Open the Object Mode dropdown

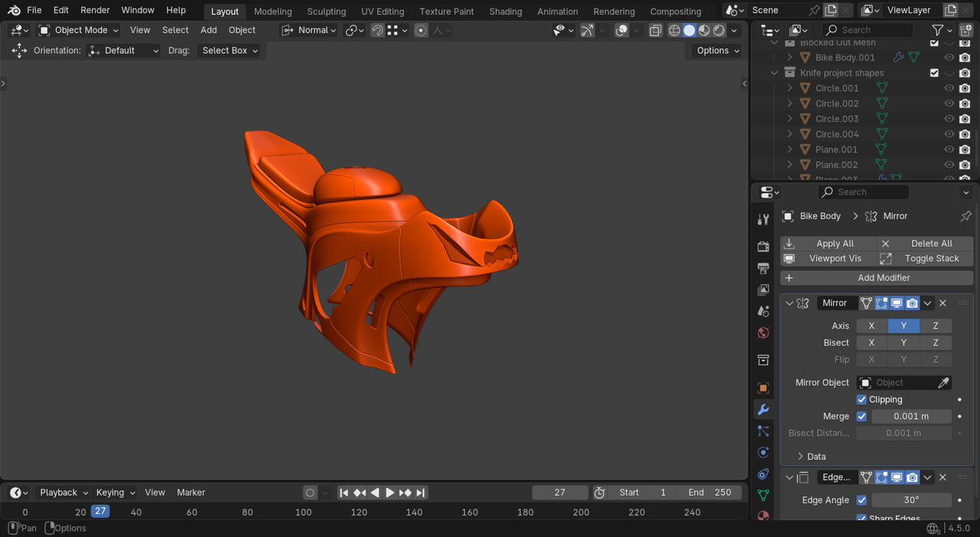79,31
